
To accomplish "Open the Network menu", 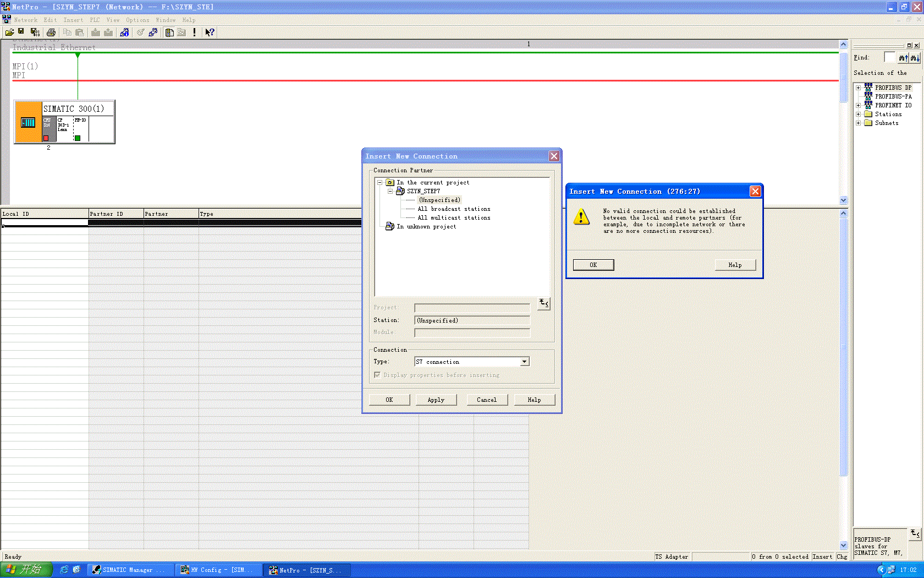I will (26, 20).
